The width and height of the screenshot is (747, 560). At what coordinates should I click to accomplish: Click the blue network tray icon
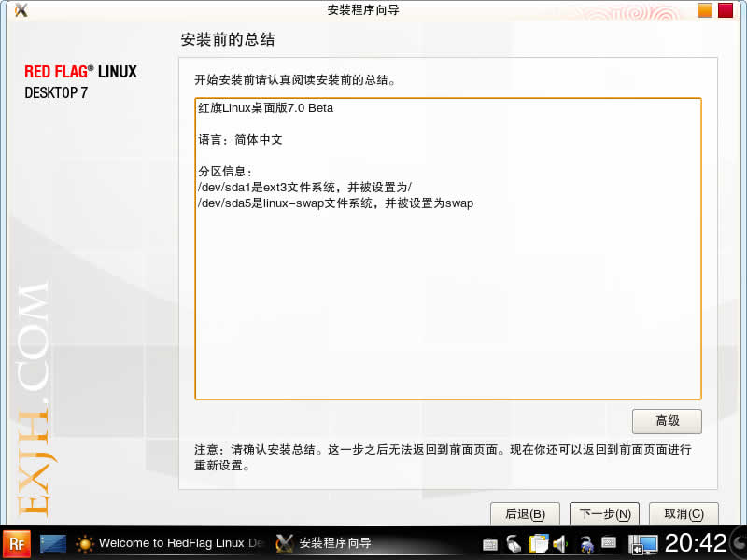coord(587,544)
